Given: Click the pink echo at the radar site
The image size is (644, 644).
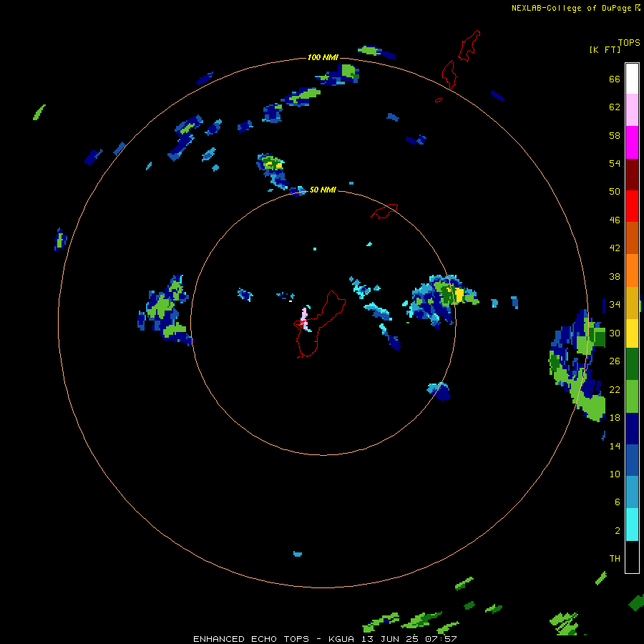Looking at the screenshot, I should point(304,317).
